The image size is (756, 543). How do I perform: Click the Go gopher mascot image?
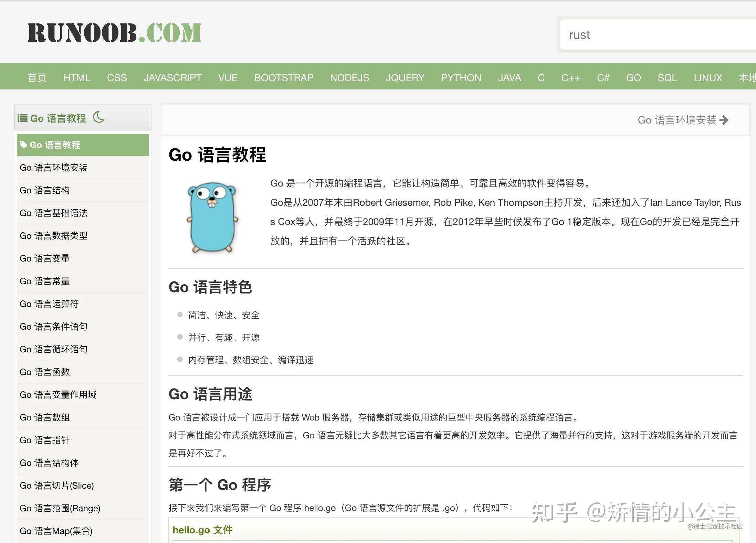click(212, 217)
